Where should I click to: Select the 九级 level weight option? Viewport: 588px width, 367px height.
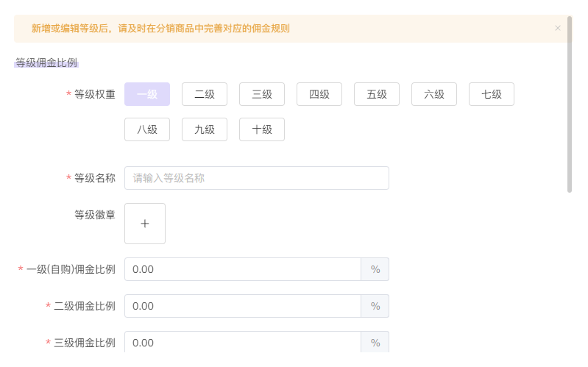click(205, 129)
